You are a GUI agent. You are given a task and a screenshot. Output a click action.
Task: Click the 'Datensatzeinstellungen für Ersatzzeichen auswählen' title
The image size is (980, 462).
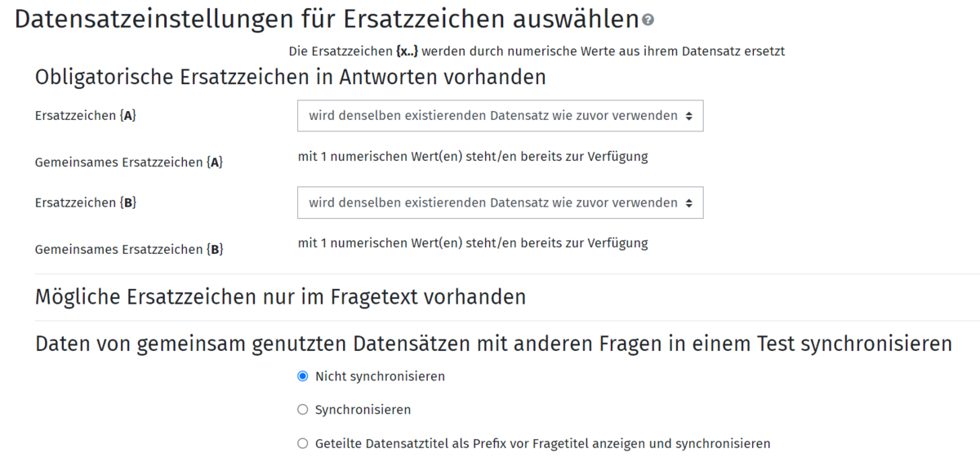pos(327,19)
